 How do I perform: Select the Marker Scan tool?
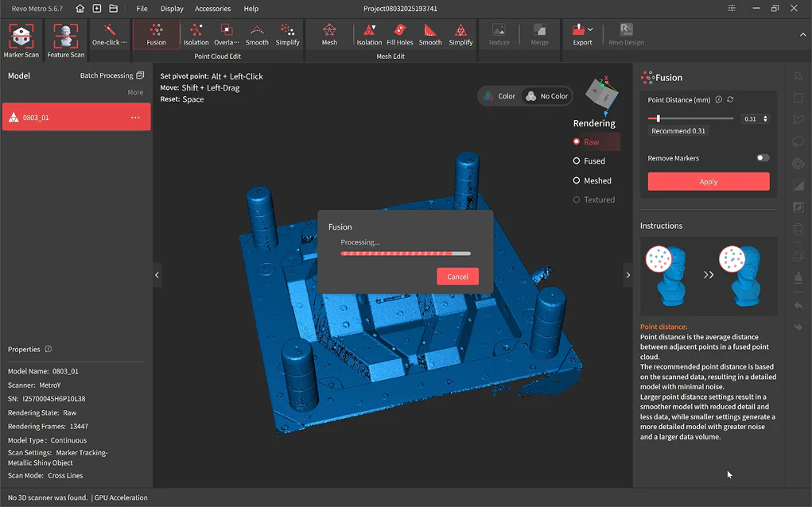[21, 40]
